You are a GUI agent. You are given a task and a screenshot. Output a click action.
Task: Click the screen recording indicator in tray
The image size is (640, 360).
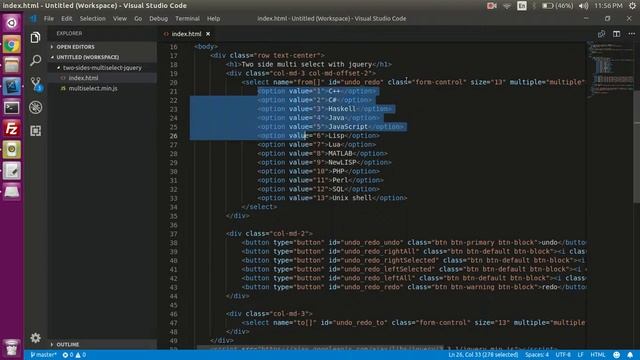point(491,6)
